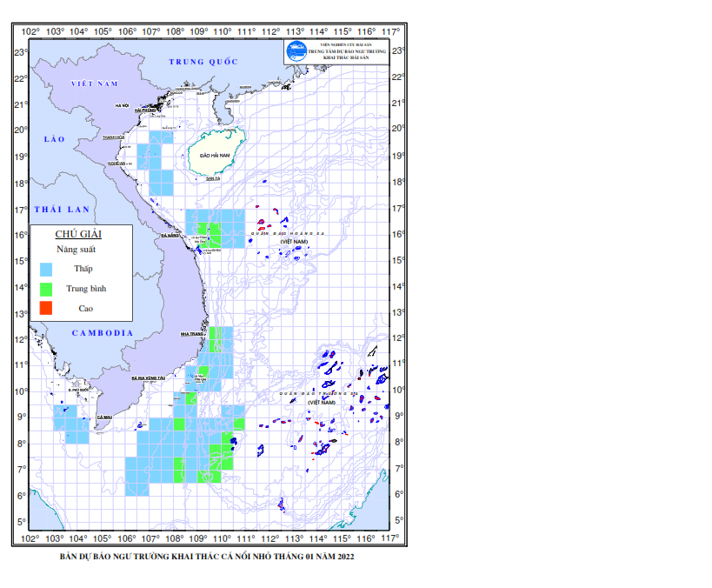Click the HÀ NỘI city label
712x588 pixels.
click(x=122, y=105)
